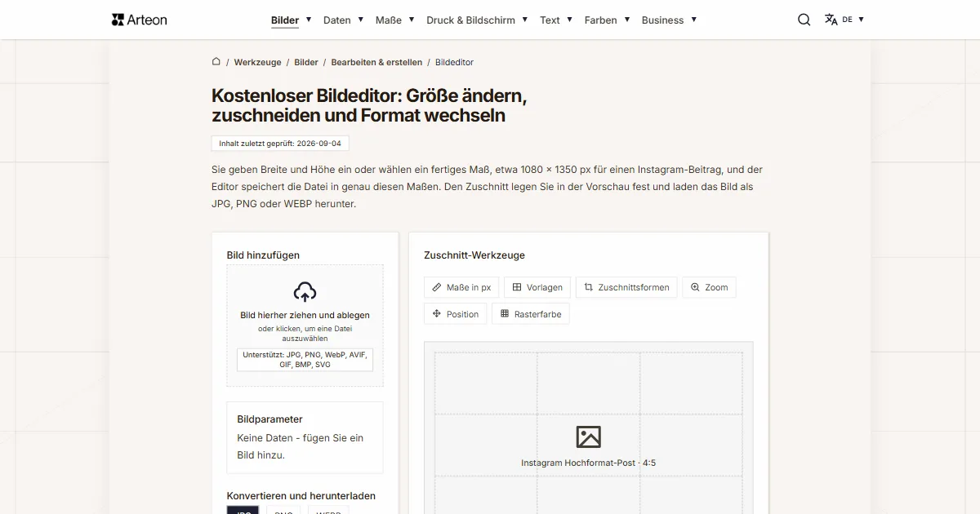Screen dimensions: 980x514
Task: Select the Position tool
Action: click(x=456, y=314)
